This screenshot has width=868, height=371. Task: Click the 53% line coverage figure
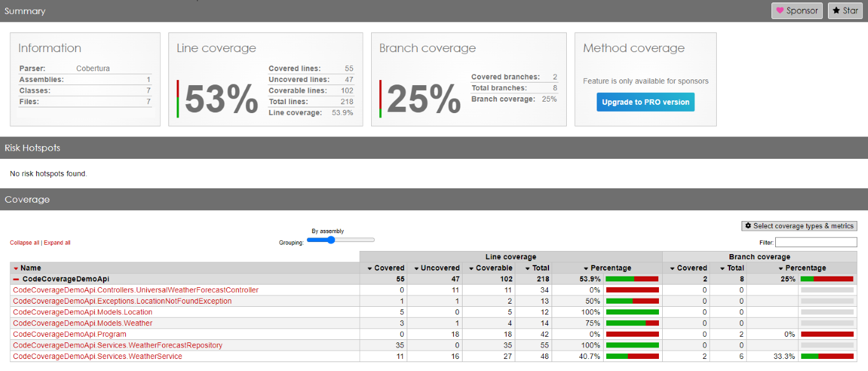click(221, 100)
